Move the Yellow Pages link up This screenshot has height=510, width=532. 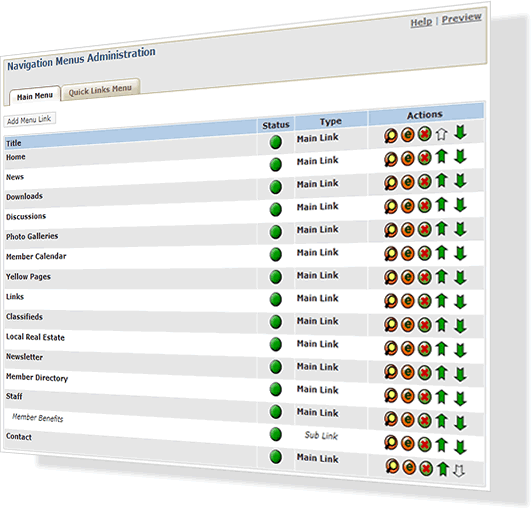(441, 277)
